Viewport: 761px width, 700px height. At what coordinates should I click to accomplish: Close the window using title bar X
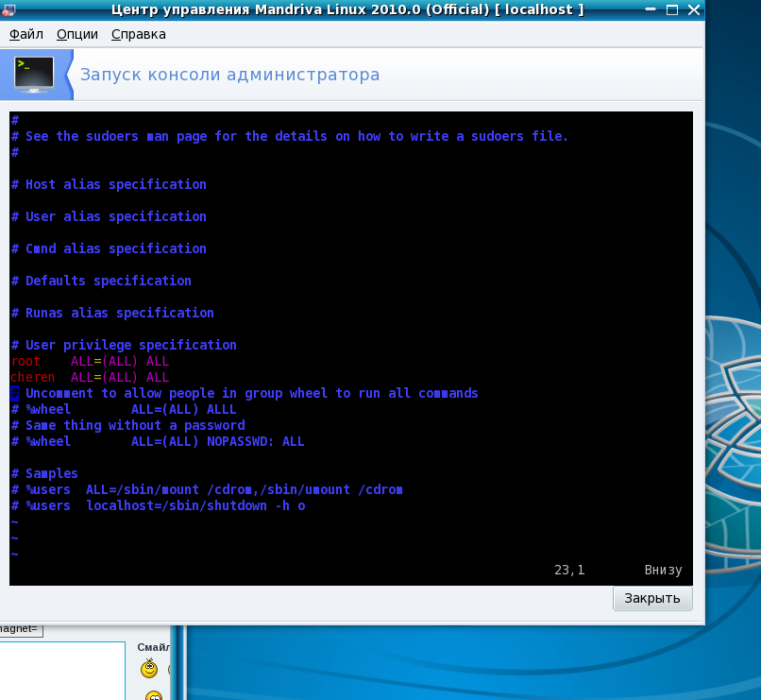[693, 9]
